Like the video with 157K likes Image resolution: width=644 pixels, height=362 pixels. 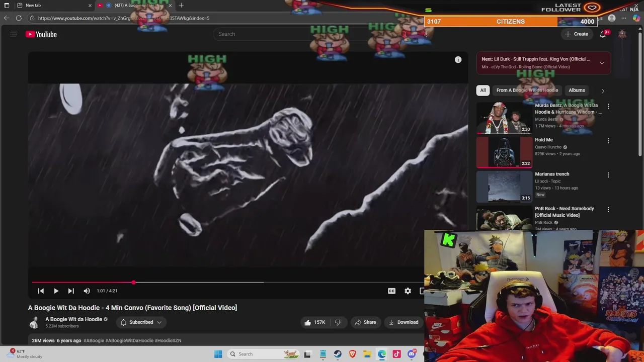click(314, 322)
